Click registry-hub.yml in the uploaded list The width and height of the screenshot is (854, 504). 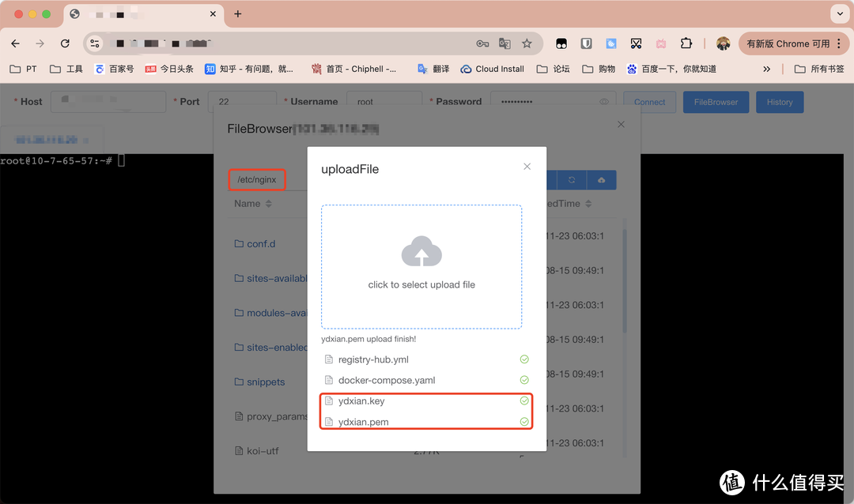(373, 359)
